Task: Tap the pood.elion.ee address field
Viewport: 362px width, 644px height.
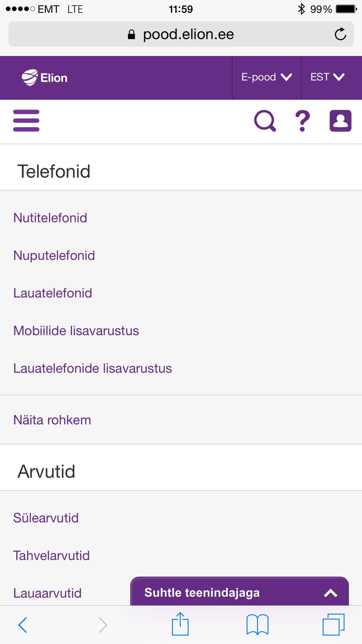Action: click(x=181, y=34)
